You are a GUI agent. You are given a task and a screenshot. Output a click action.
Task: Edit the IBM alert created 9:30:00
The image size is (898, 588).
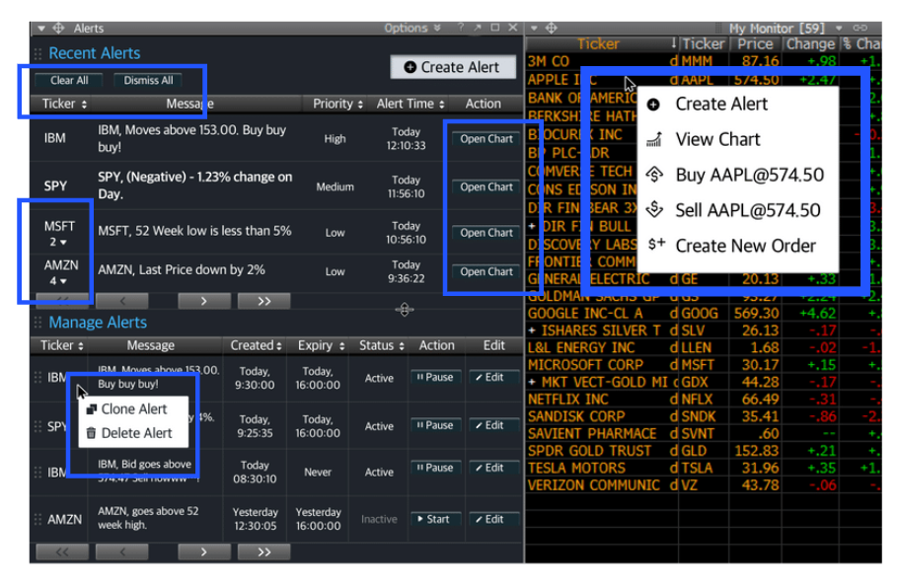[x=493, y=377]
